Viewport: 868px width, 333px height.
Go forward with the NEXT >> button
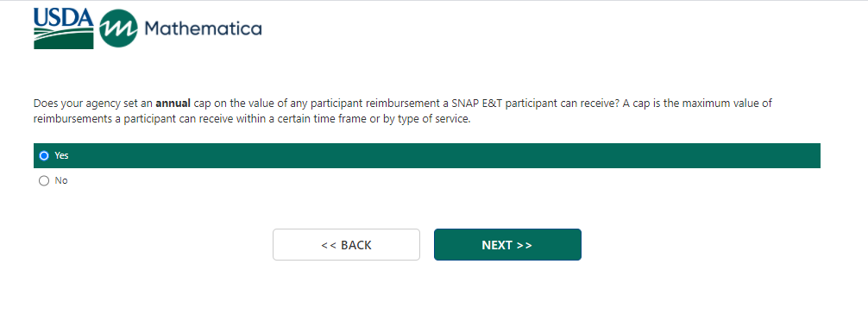(507, 244)
